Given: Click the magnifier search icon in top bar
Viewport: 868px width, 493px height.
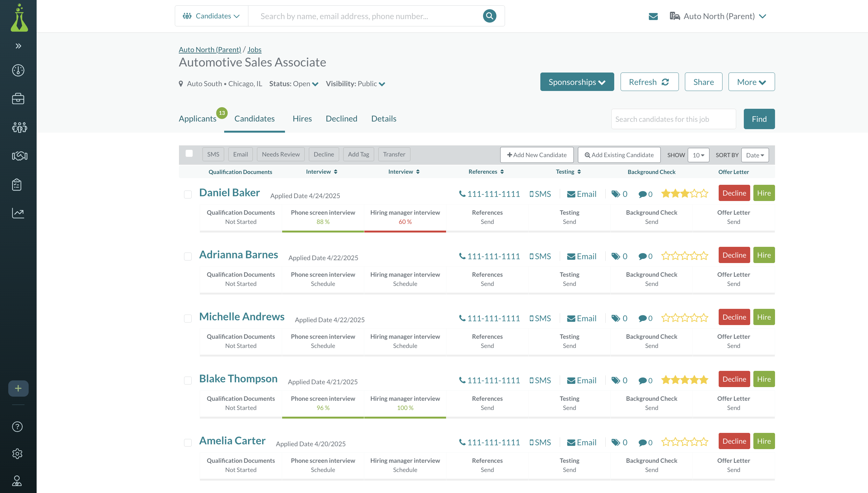Looking at the screenshot, I should coord(489,16).
